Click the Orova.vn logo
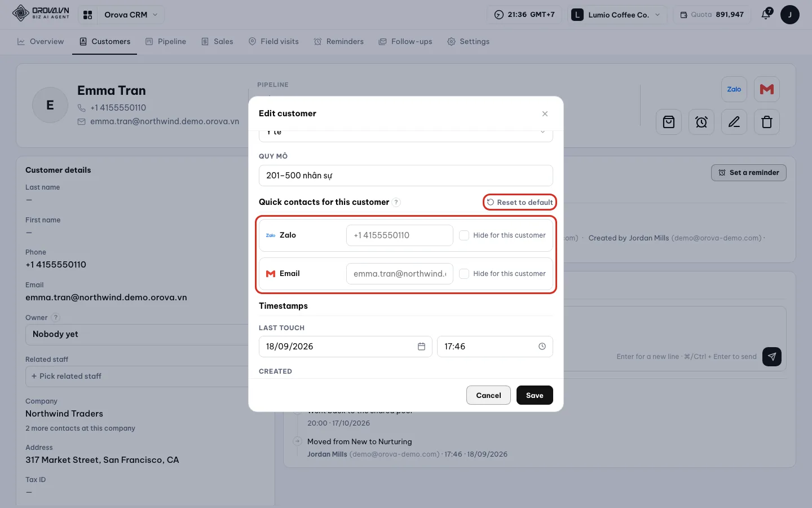Viewport: 812px width, 508px height. coord(41,13)
